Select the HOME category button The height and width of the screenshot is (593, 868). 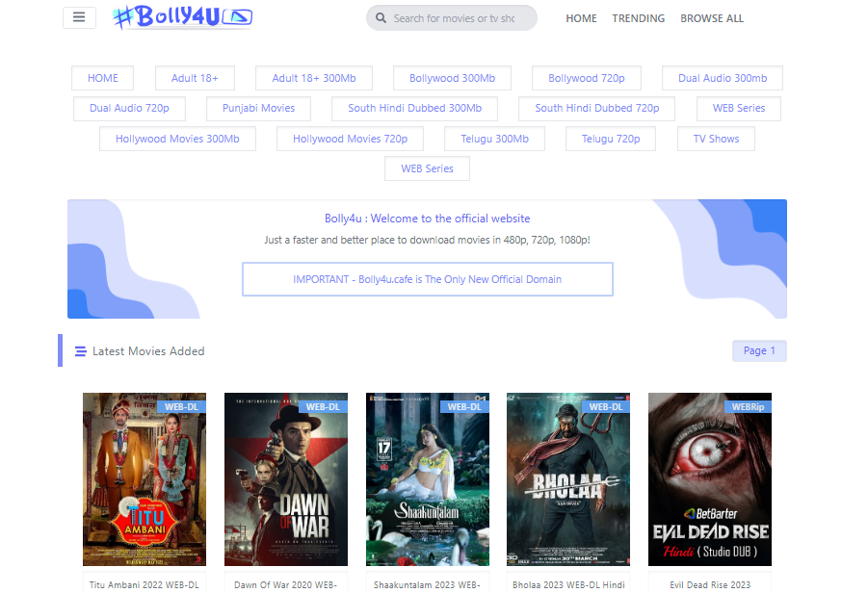pos(102,78)
